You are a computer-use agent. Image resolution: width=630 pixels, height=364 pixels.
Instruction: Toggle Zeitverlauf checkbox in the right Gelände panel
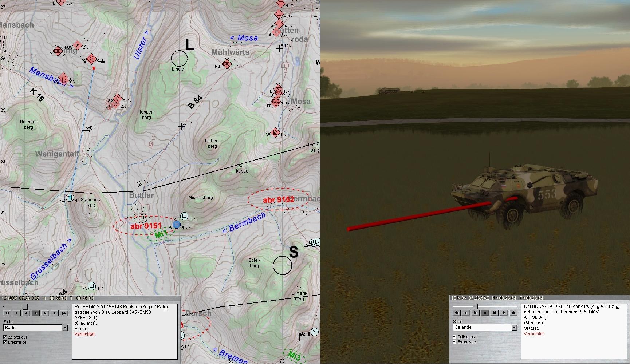[x=454, y=337]
